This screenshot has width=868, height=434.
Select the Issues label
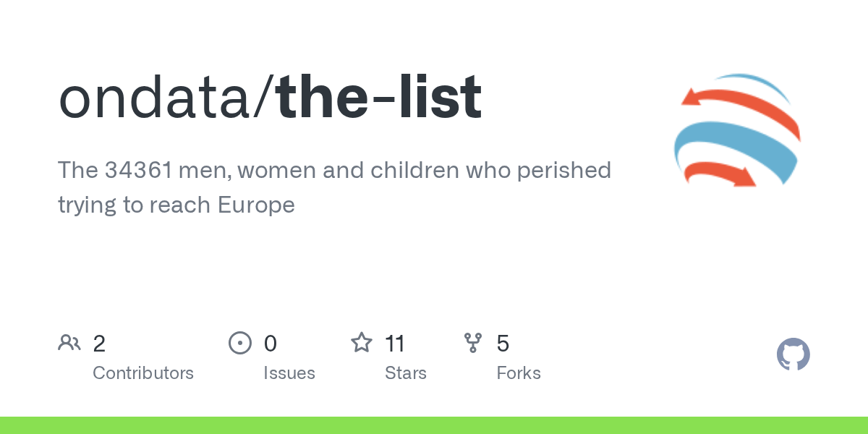point(289,373)
